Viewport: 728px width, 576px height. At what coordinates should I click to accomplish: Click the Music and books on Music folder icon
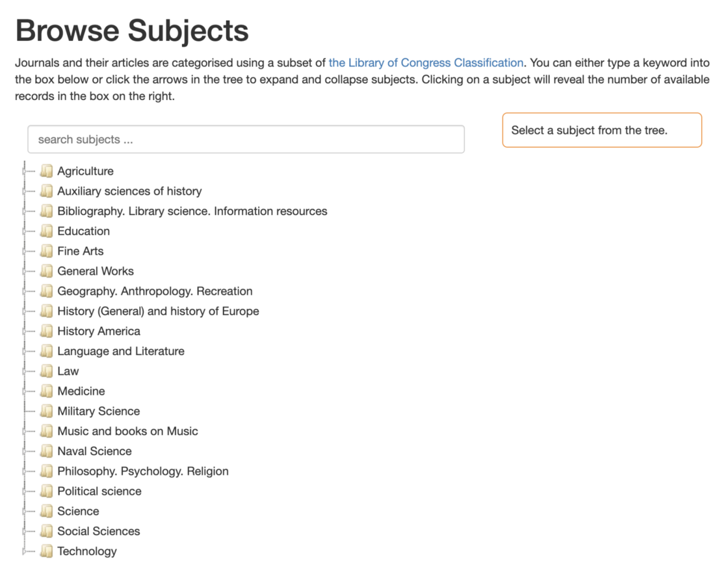pyautogui.click(x=46, y=430)
